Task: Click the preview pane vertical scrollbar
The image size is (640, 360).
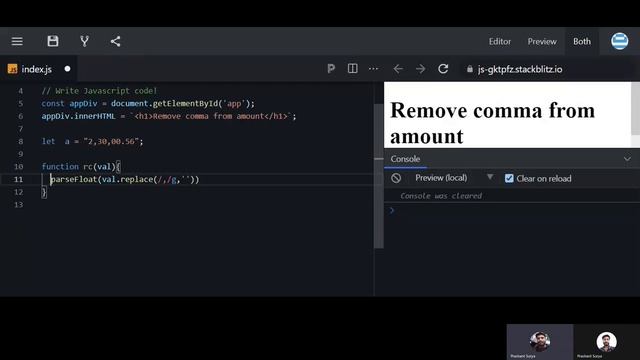Action: (635, 108)
